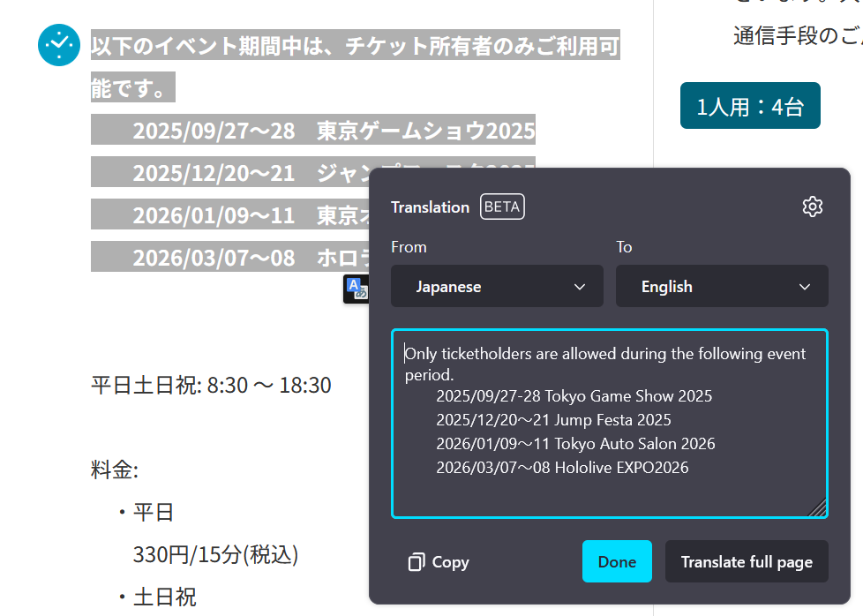
Task: Open translation settings gear icon
Action: click(x=813, y=207)
